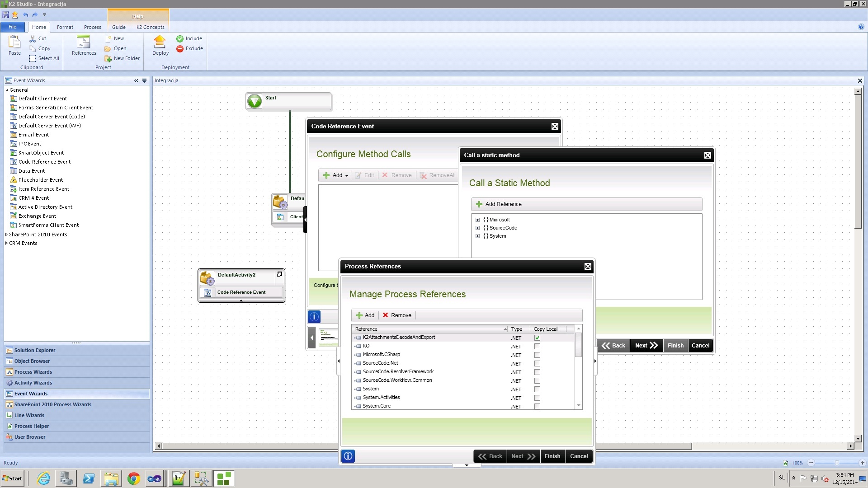
Task: Click Finish in Process References dialog
Action: [x=552, y=456]
